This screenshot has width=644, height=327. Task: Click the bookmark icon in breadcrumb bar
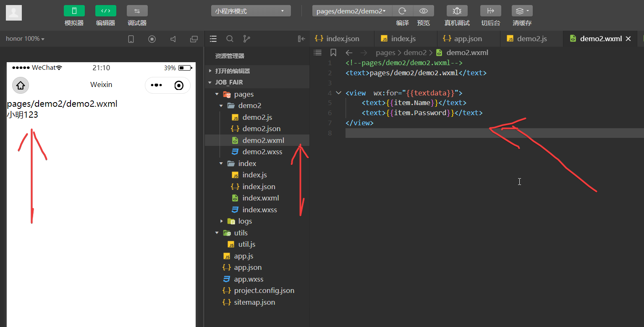[333, 53]
